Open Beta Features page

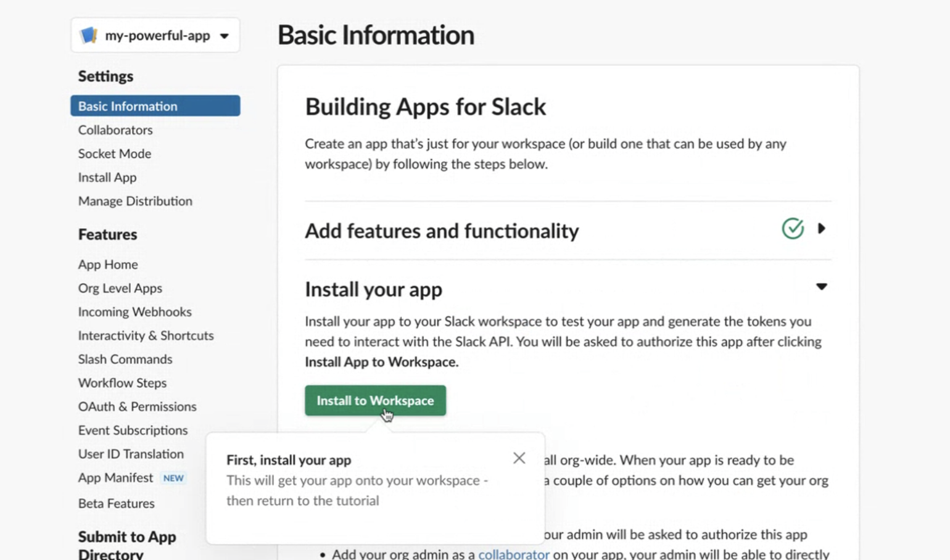point(116,503)
